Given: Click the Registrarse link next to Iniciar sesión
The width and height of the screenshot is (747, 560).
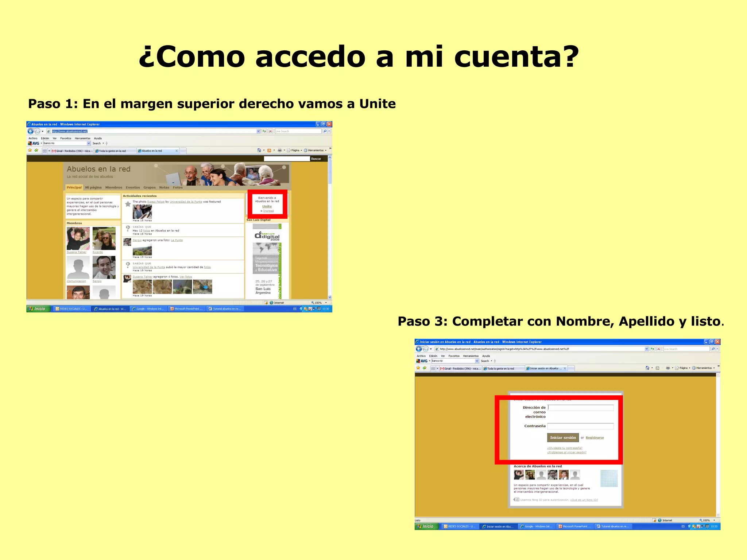Looking at the screenshot, I should 595,437.
